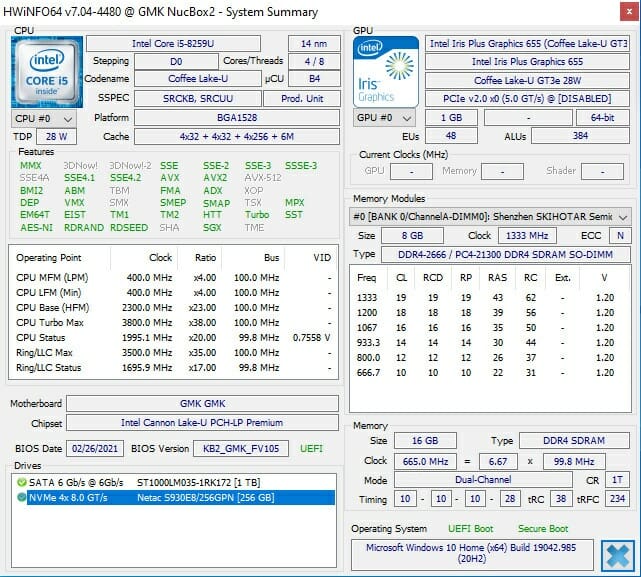Click the CPU Turbo Max row label
The height and width of the screenshot is (577, 641).
coord(50,323)
